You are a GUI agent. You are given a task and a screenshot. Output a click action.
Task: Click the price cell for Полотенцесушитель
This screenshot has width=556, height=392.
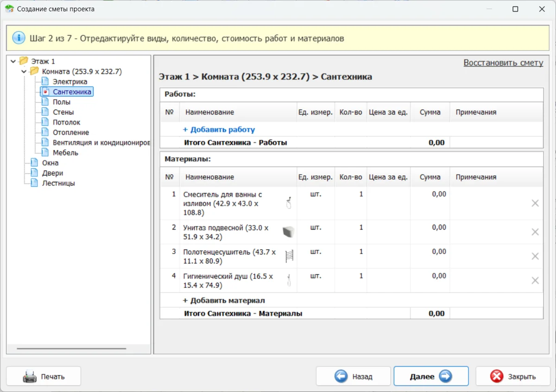pyautogui.click(x=388, y=256)
